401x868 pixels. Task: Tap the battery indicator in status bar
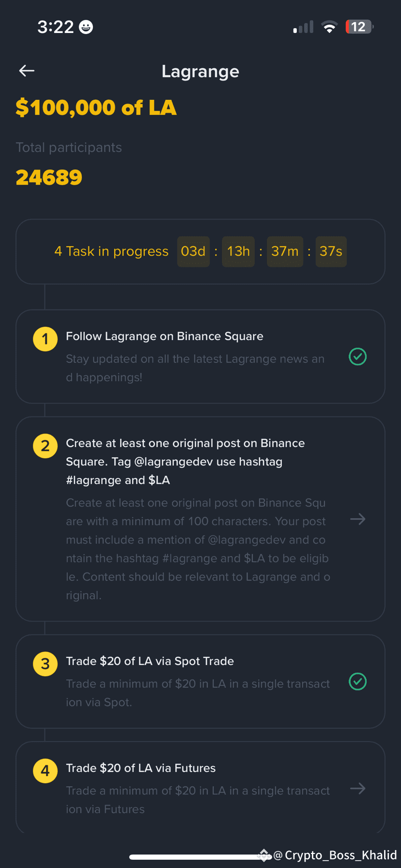point(359,27)
